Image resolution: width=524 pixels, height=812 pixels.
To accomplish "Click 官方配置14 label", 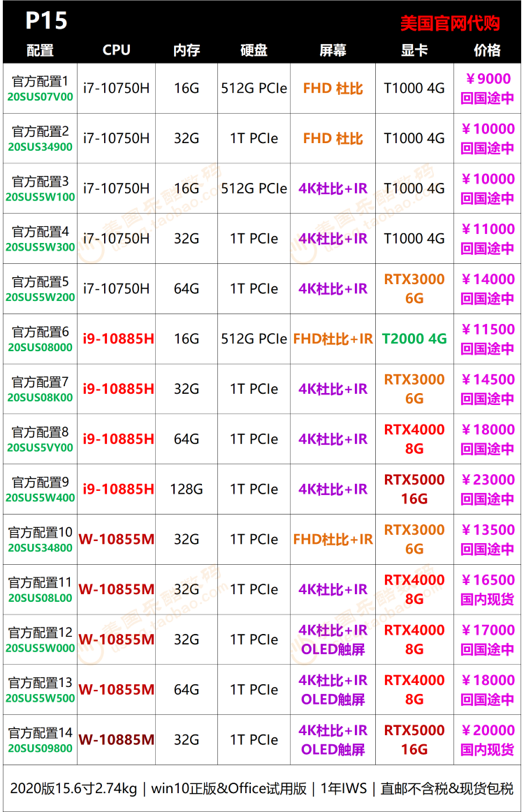I will tap(40, 733).
